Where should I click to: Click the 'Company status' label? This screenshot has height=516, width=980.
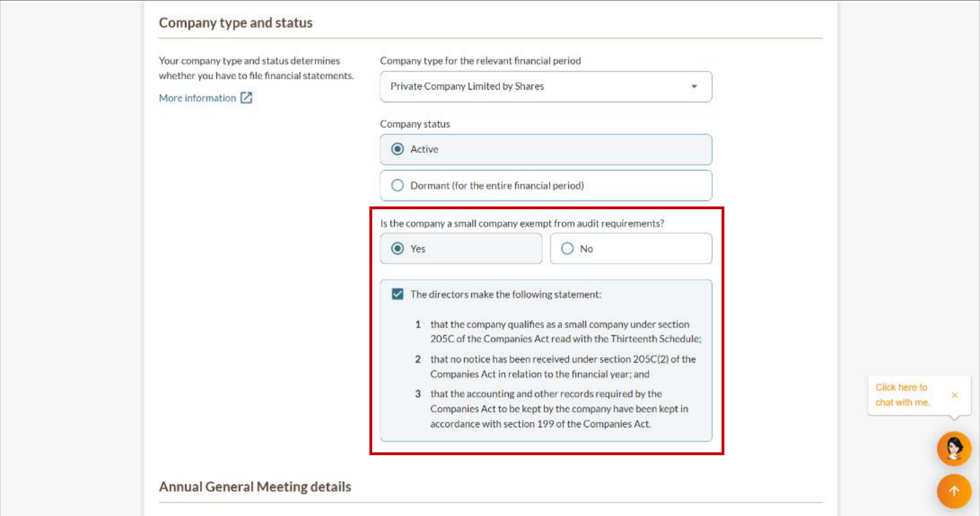click(x=415, y=124)
